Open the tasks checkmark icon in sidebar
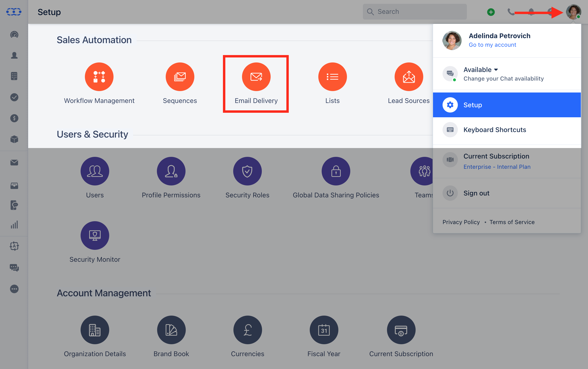Viewport: 588px width, 369px height. [x=14, y=97]
